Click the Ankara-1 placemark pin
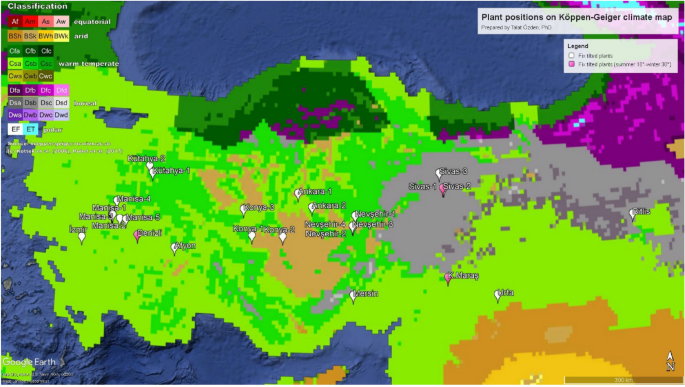The width and height of the screenshot is (685, 387). coord(298,194)
